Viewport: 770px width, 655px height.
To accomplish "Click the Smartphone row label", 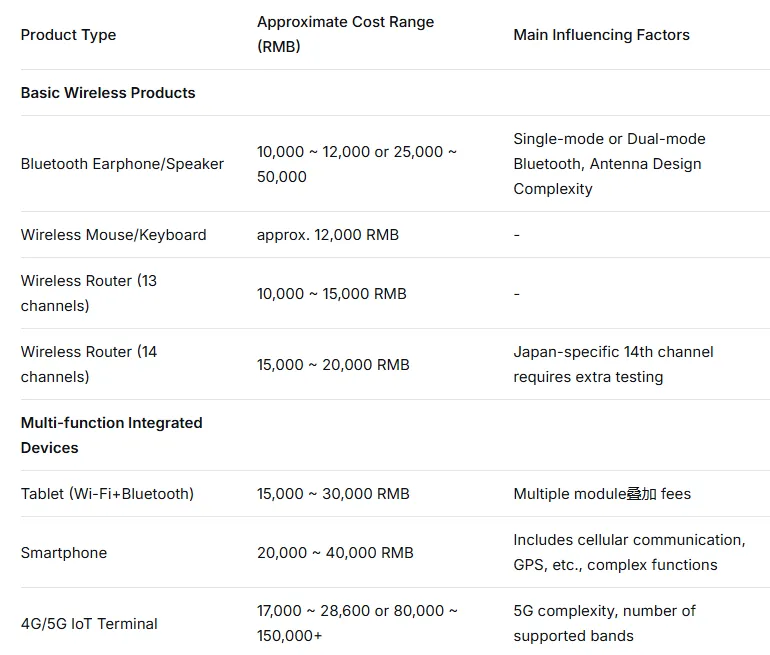I will [64, 553].
